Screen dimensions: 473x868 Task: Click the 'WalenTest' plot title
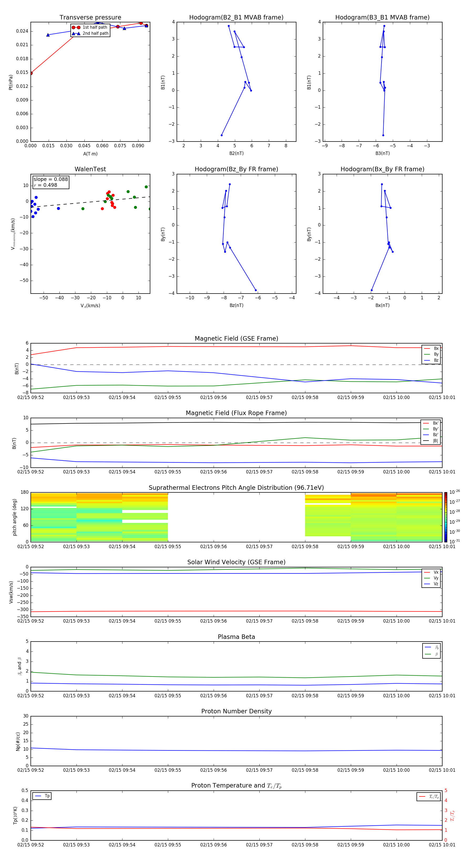point(90,169)
